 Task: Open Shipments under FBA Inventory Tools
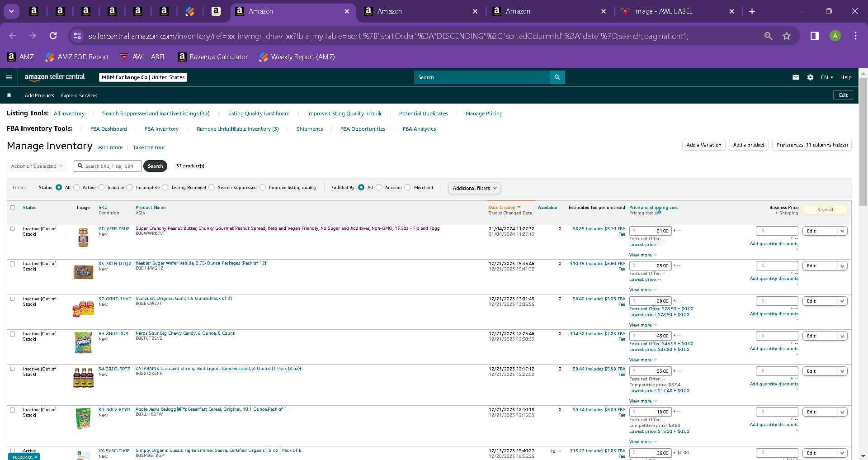point(310,129)
